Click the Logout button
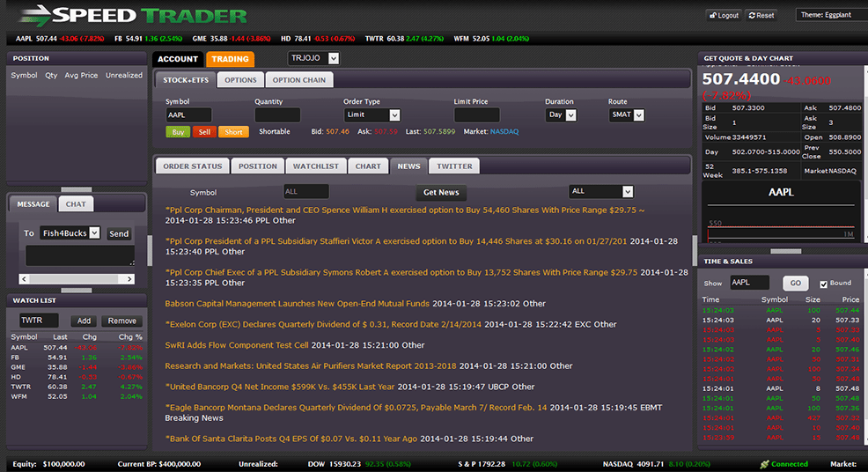This screenshot has width=868, height=472. tap(725, 16)
